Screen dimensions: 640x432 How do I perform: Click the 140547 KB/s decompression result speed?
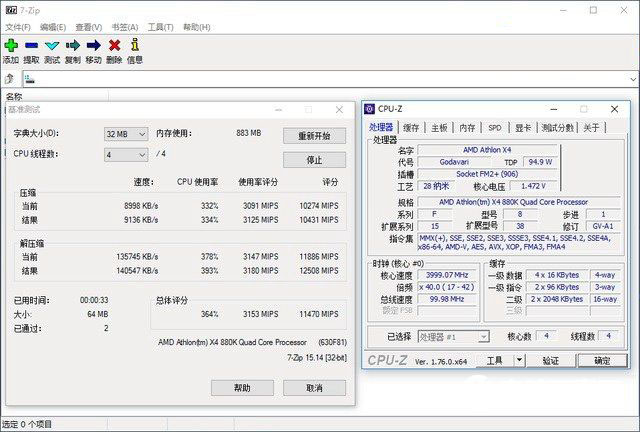[x=137, y=270]
